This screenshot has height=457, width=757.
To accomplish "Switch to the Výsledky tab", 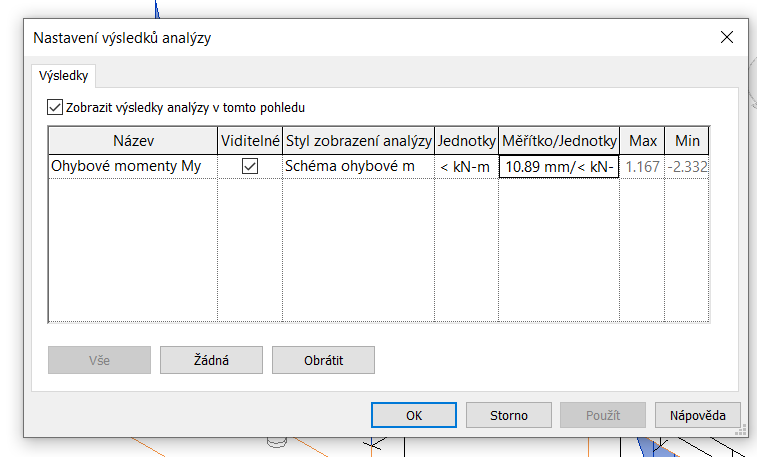I will (x=64, y=75).
